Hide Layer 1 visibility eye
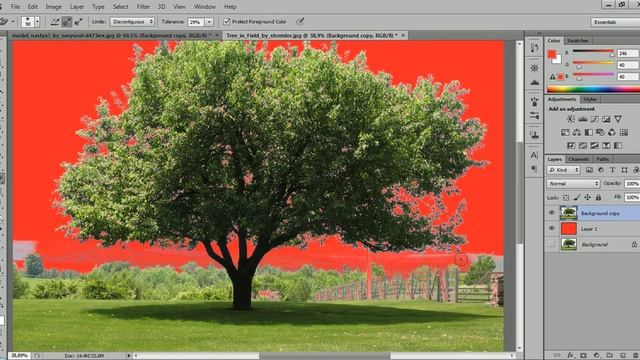 click(552, 229)
